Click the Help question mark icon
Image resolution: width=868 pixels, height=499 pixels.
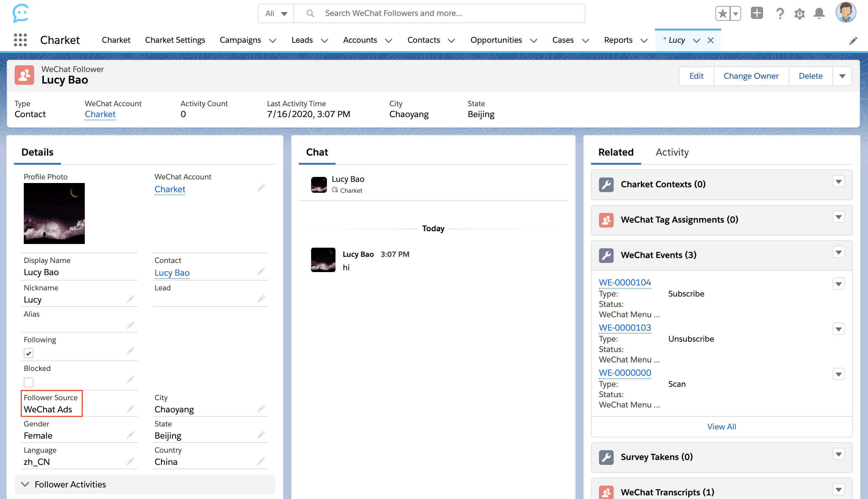[x=780, y=14]
